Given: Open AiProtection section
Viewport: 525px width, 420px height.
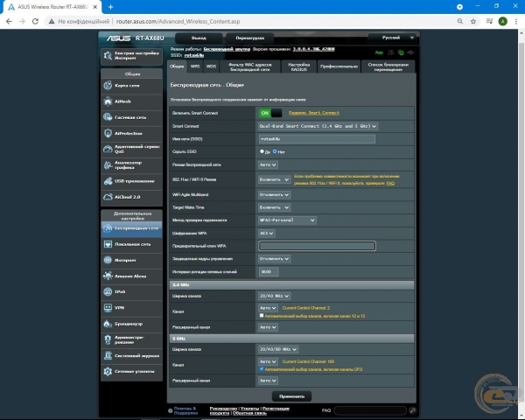Looking at the screenshot, I should [131, 133].
